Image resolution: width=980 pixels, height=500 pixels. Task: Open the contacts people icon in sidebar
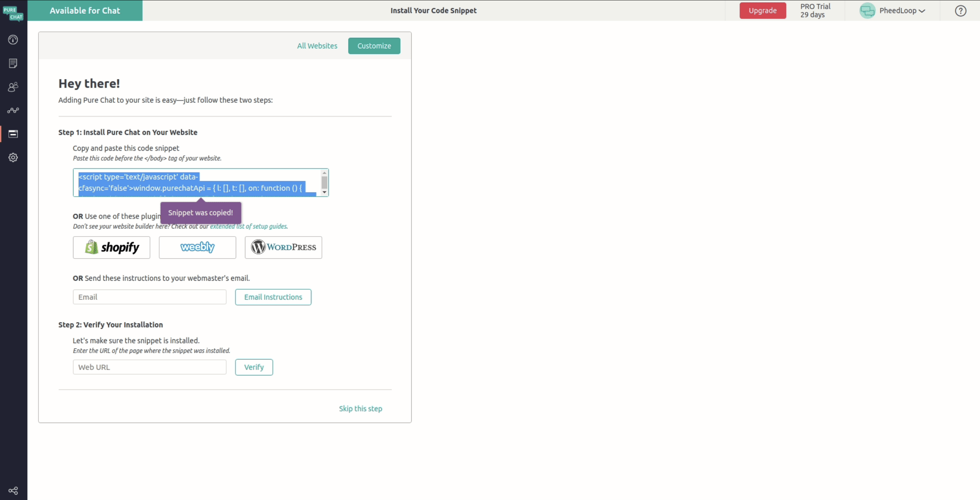pyautogui.click(x=13, y=87)
